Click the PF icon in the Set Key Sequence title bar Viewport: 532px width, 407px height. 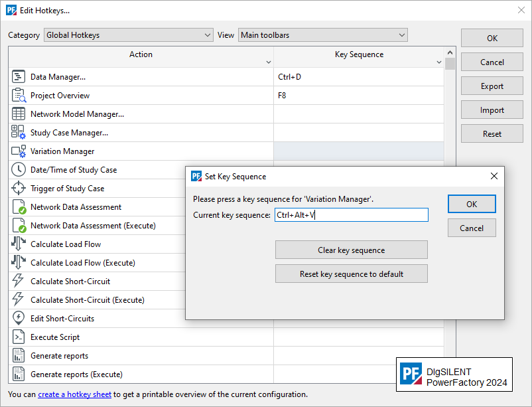click(x=196, y=176)
